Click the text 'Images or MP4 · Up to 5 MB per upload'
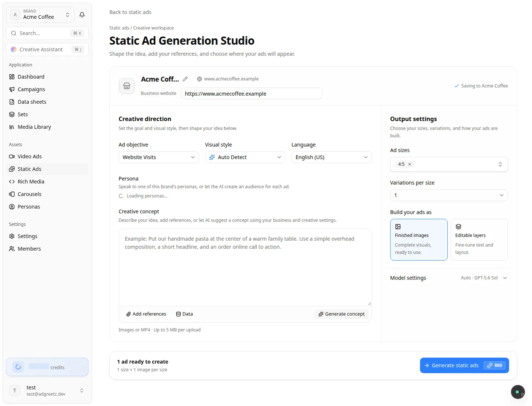The width and height of the screenshot is (532, 406). 160,330
